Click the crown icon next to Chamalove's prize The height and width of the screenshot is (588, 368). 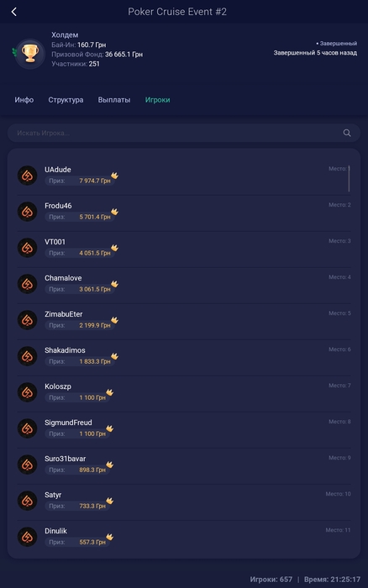[x=114, y=284]
